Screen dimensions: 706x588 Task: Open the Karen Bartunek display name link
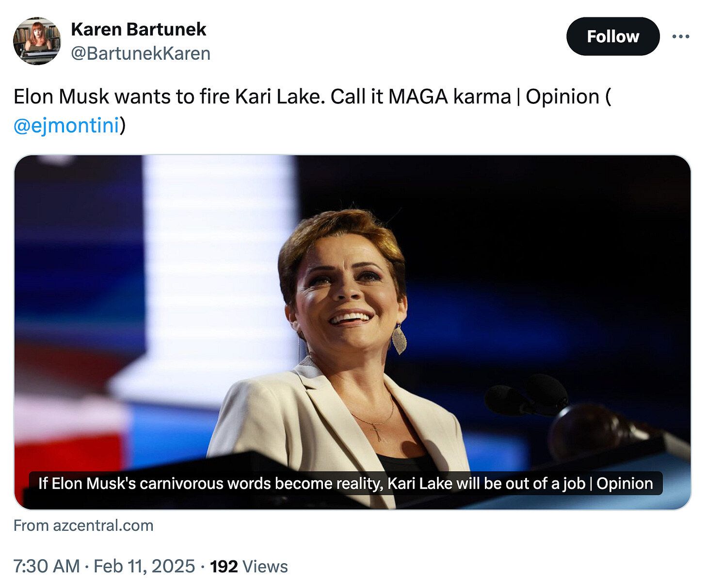pos(139,29)
